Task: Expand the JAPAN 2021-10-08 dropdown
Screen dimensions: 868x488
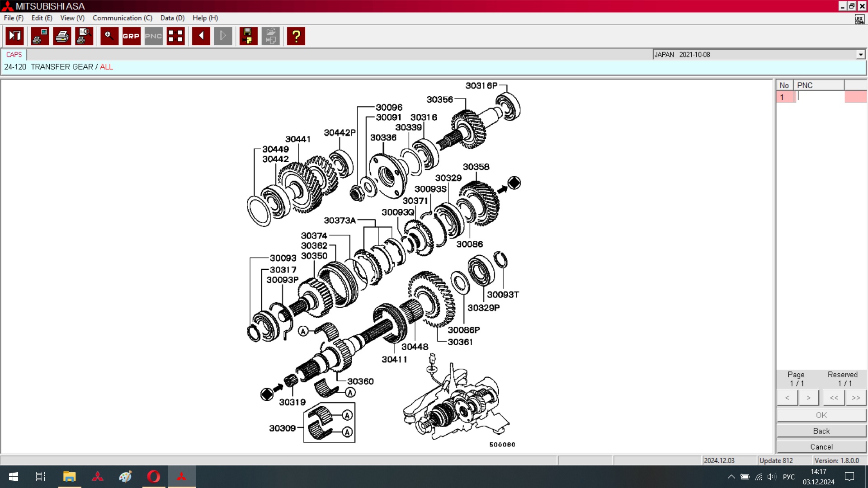Action: tap(860, 55)
